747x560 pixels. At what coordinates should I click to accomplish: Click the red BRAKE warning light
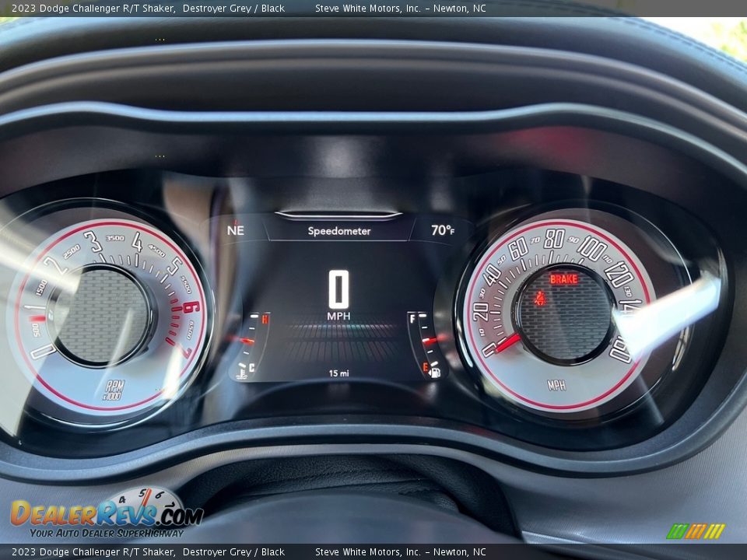[x=563, y=279]
